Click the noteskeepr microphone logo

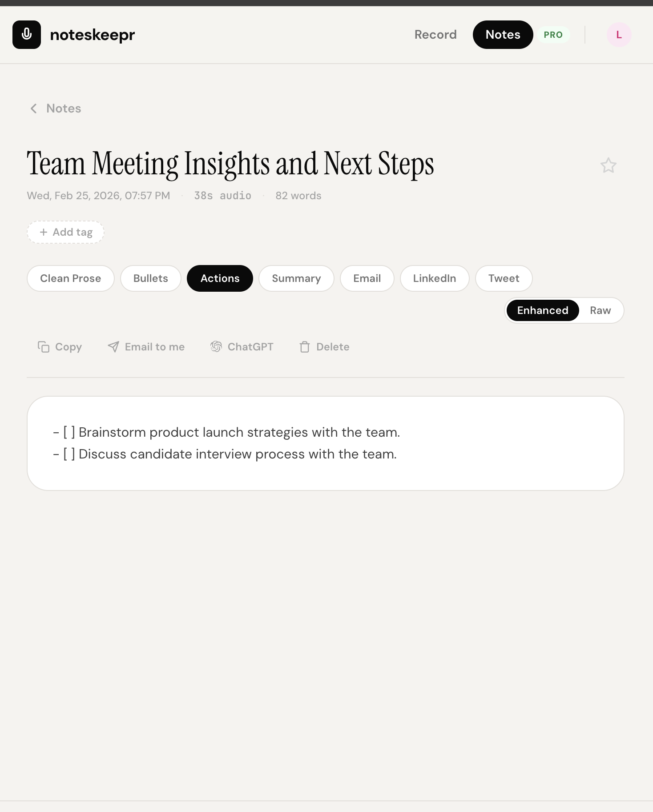(x=26, y=34)
